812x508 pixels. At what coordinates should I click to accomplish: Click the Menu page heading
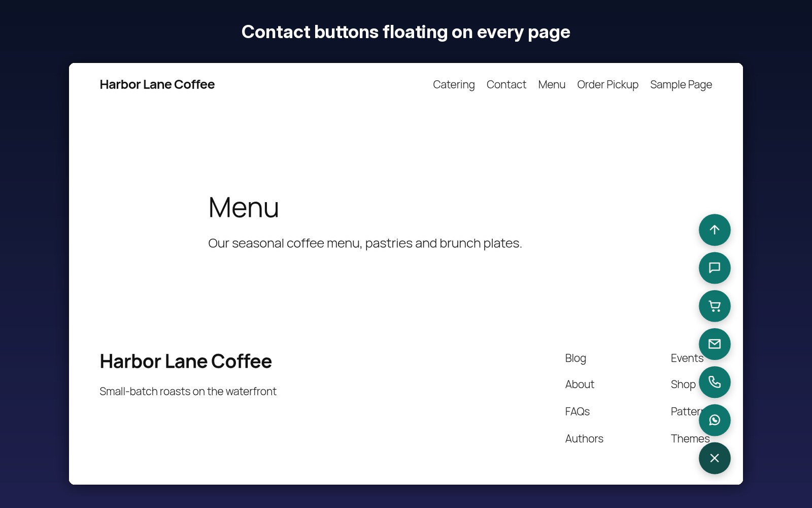(x=244, y=208)
